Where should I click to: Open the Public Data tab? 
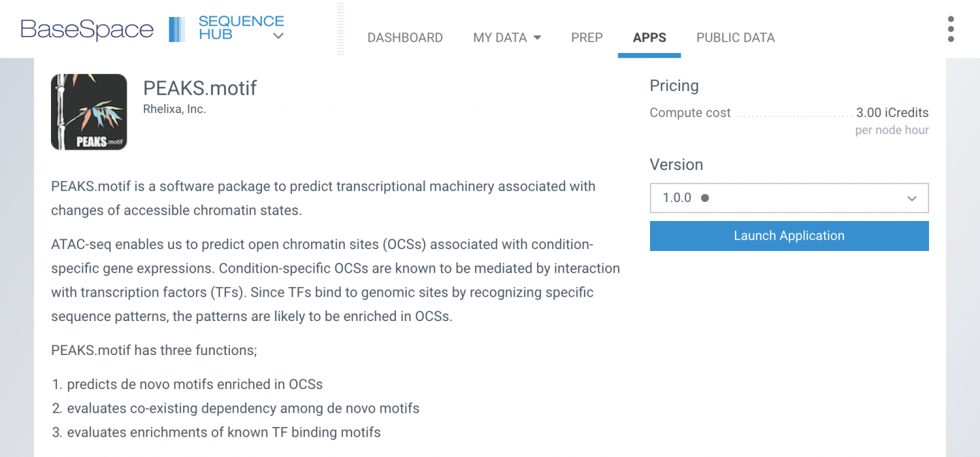(736, 38)
